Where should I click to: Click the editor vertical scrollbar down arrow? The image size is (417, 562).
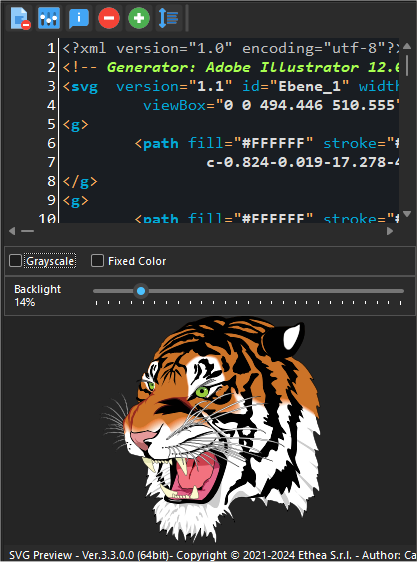click(x=407, y=214)
